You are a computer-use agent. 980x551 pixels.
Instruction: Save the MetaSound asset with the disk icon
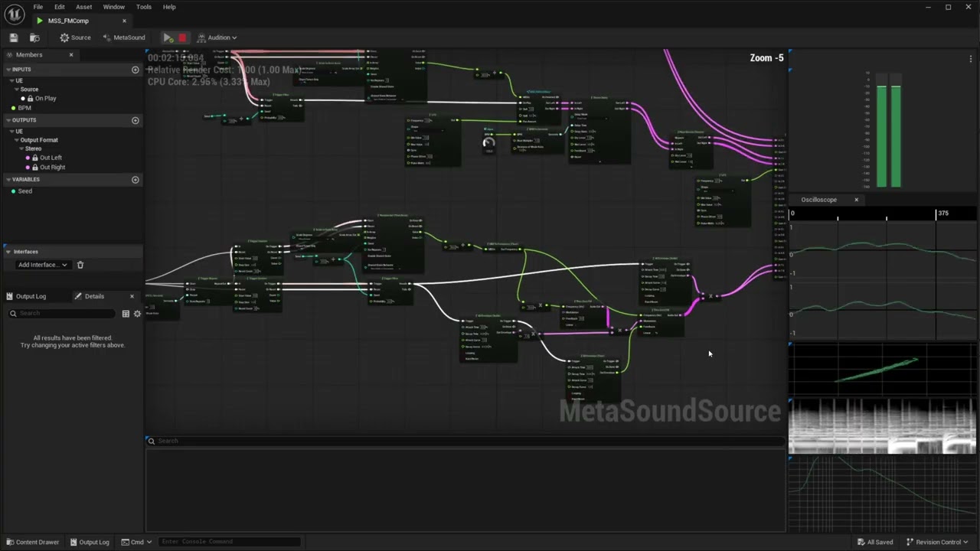[14, 37]
